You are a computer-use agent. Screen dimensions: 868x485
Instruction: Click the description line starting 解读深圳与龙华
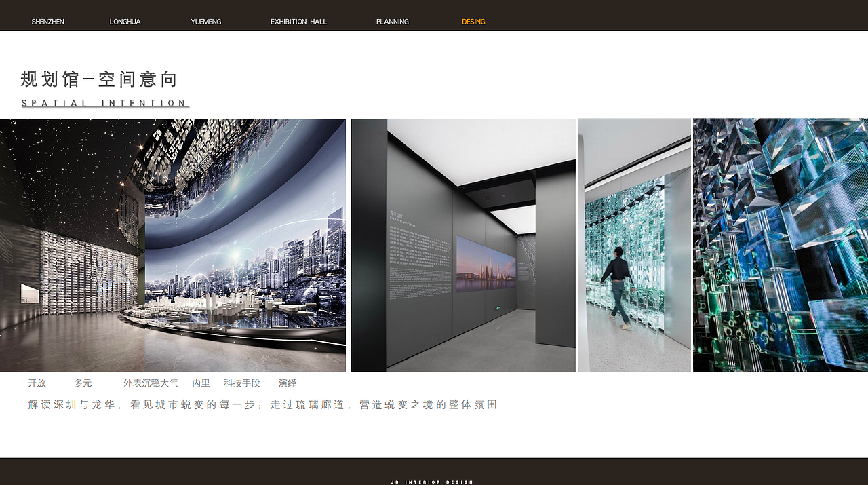262,404
